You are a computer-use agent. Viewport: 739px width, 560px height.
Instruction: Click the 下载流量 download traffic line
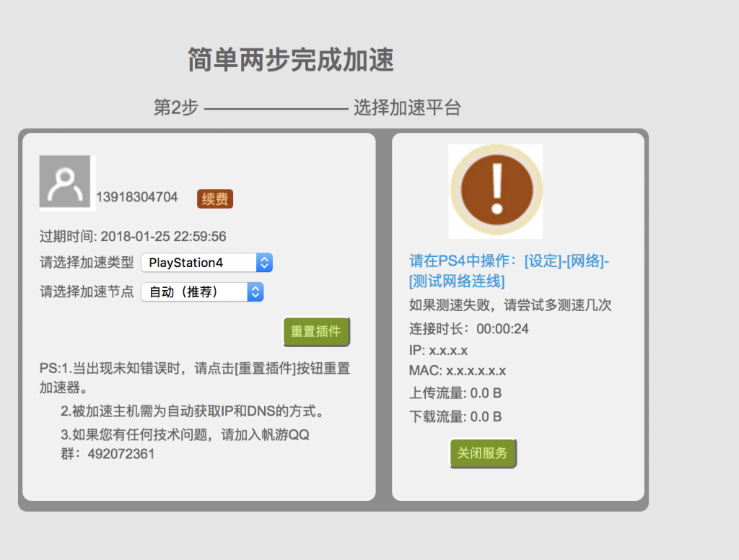tap(455, 416)
